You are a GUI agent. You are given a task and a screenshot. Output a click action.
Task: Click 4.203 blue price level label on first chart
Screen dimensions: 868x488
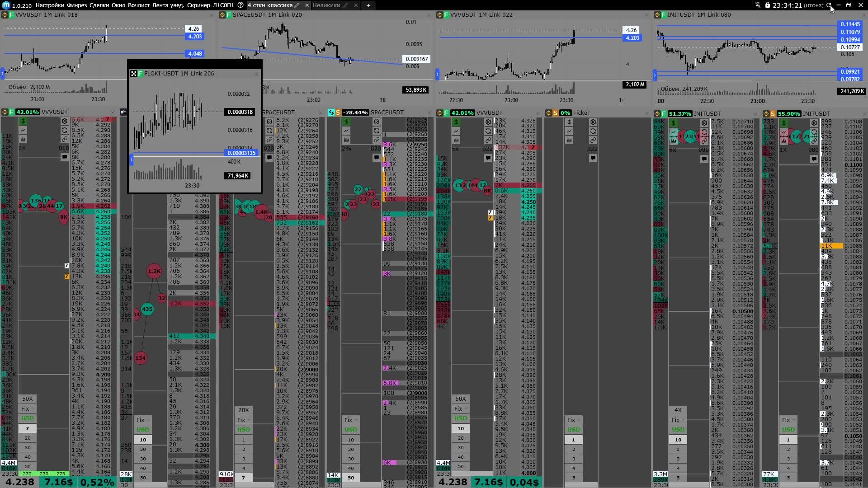tap(195, 37)
